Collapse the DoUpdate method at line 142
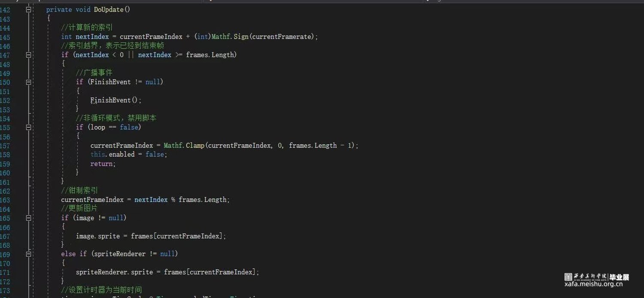 28,9
